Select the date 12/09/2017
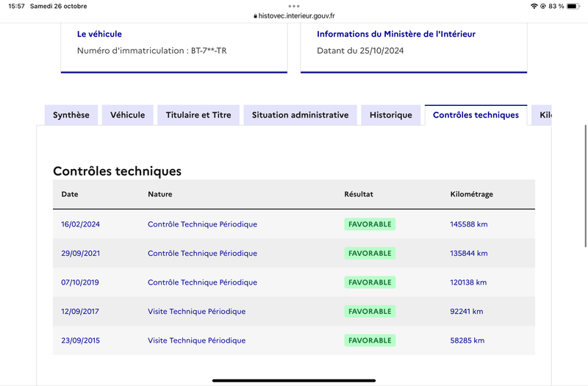Screen dimensions: 588x386 pos(80,311)
